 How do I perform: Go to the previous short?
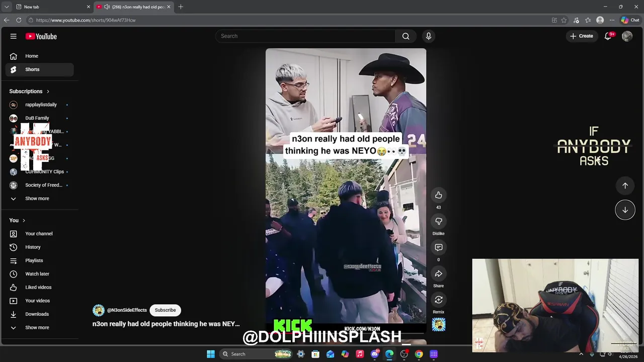[625, 186]
